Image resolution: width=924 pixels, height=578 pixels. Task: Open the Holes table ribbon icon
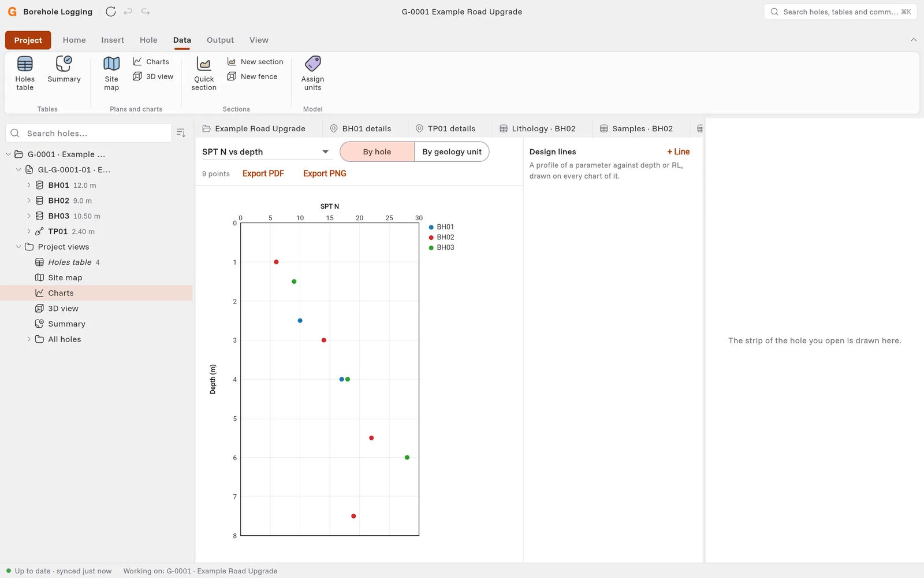click(x=25, y=73)
